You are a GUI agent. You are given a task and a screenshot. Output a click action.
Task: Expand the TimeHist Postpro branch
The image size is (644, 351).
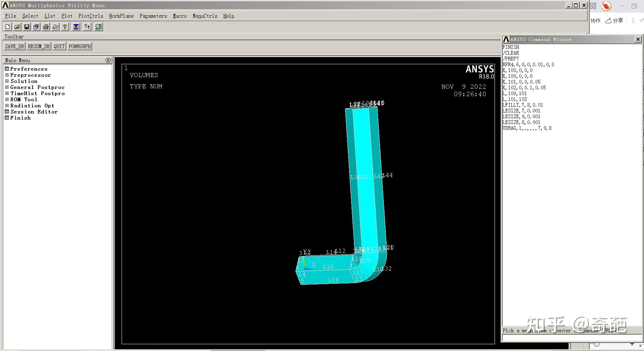[x=7, y=93]
